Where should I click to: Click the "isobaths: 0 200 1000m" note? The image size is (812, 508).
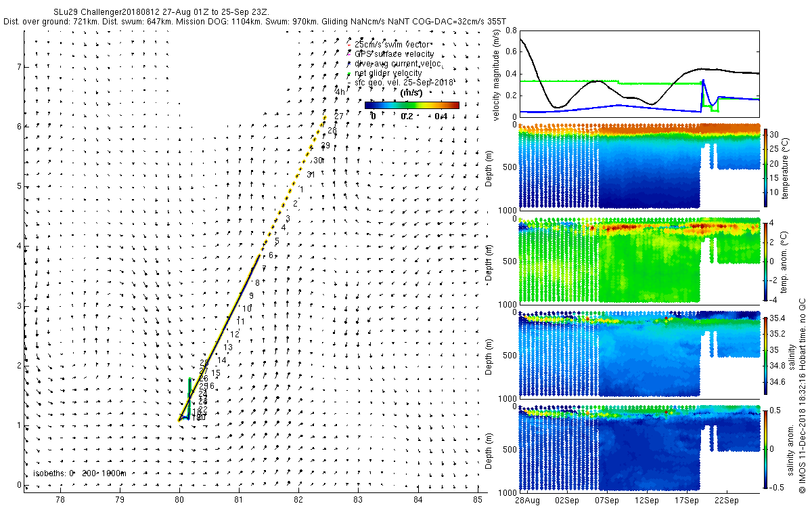coord(80,473)
